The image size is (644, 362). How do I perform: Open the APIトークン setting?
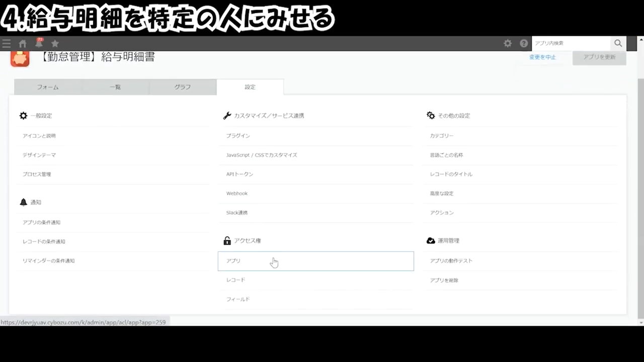(x=239, y=174)
